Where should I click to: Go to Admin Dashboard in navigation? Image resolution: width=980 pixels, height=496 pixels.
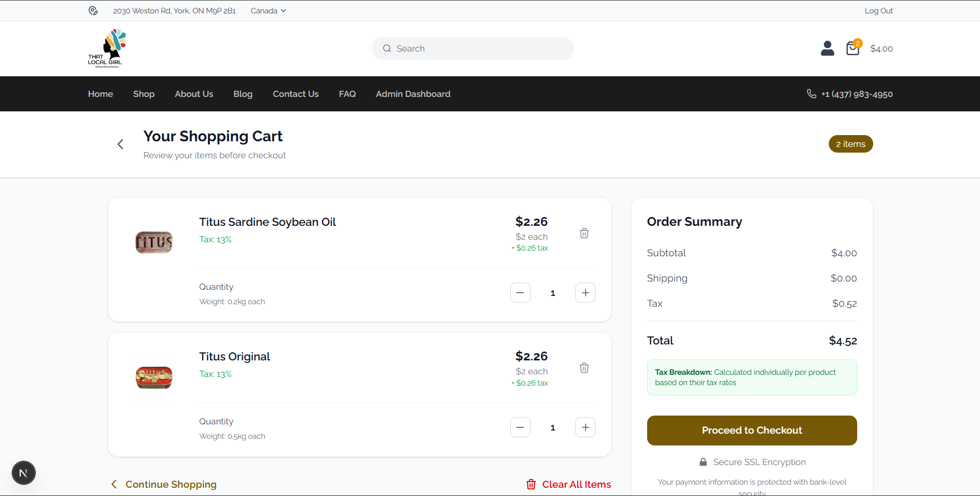click(413, 94)
